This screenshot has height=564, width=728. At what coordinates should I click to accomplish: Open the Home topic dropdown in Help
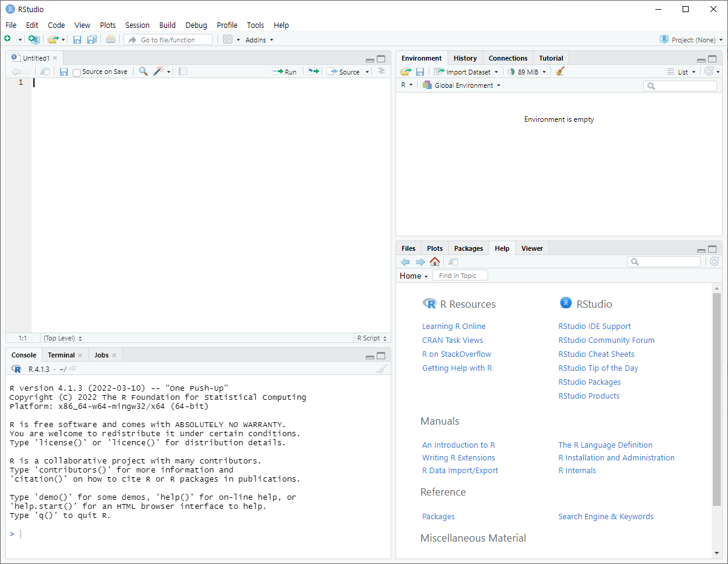coord(414,276)
